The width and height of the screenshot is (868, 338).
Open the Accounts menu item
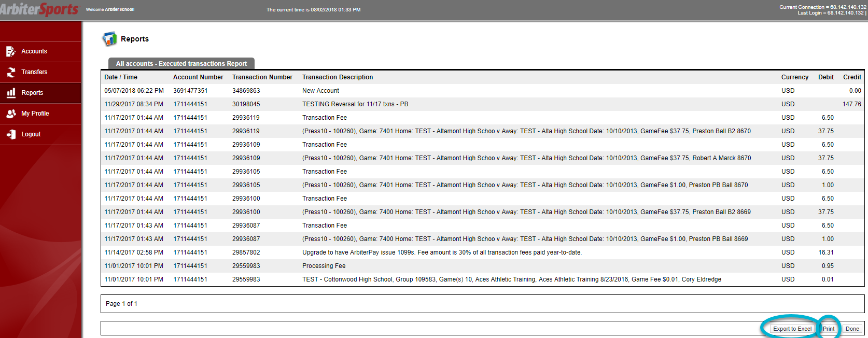click(40, 51)
